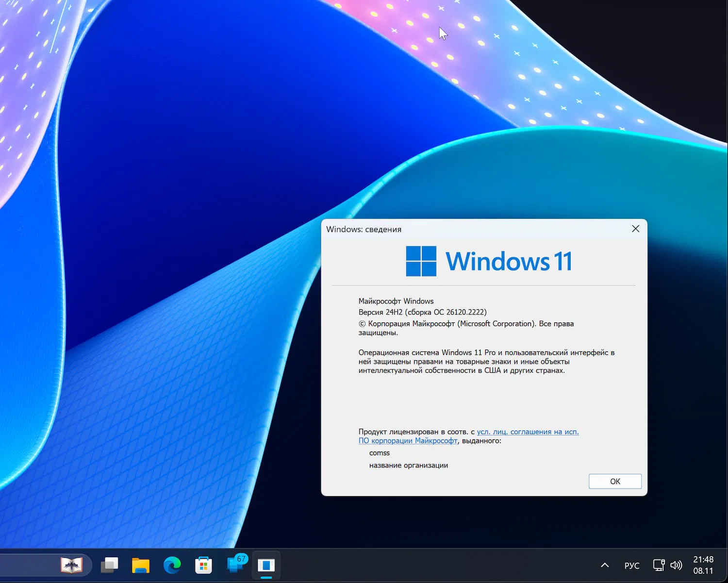The width and height of the screenshot is (728, 583).
Task: Open the clock and calendar flyout
Action: [x=703, y=565]
